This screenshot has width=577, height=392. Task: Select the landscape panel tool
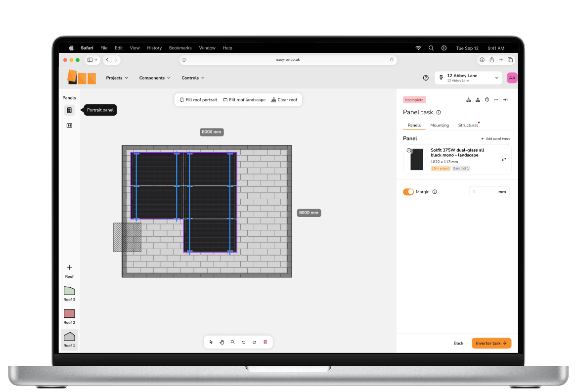pos(69,126)
